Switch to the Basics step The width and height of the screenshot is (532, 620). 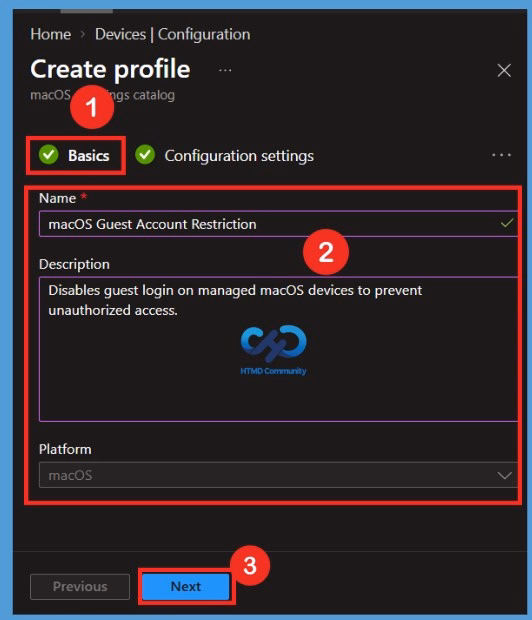coord(74,155)
